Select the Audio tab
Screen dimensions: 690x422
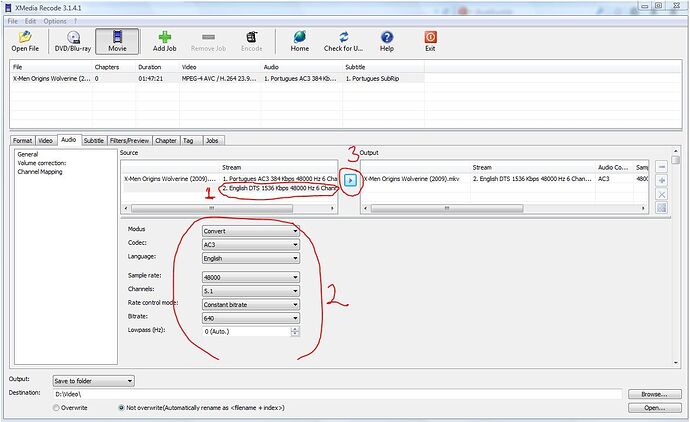coord(69,139)
